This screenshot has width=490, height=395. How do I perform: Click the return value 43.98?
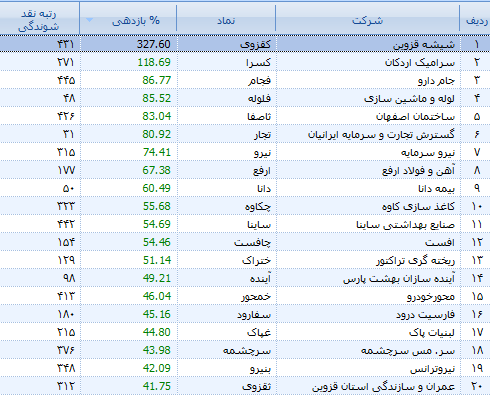pos(157,350)
